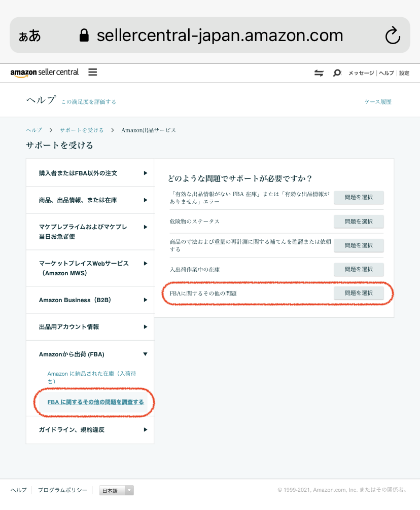Open the ケース履歴 link
The height and width of the screenshot is (510, 420).
378,102
